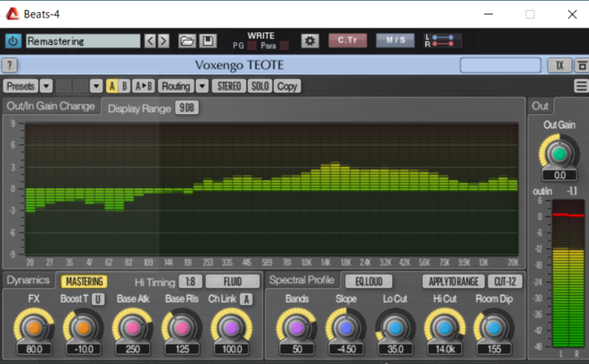
Task: Expand the undo history dropdown arrow
Action: pos(96,86)
